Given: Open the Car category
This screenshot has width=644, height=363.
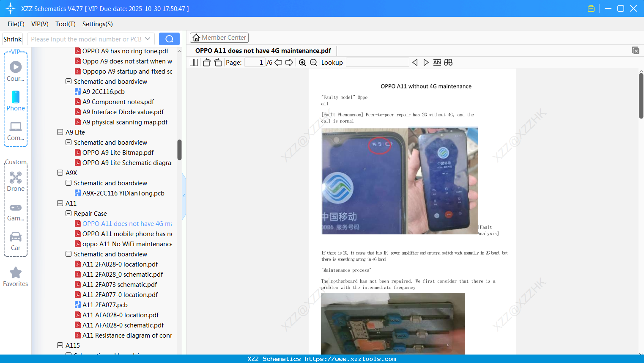Looking at the screenshot, I should (16, 241).
